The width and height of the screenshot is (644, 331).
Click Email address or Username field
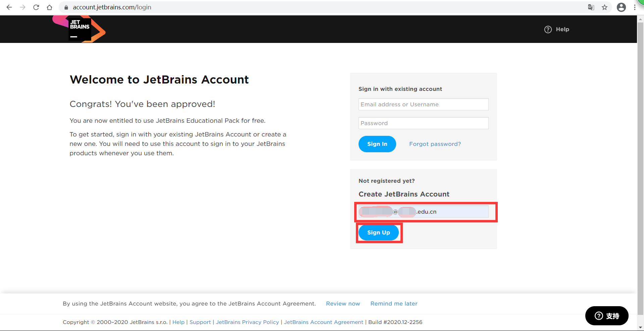click(x=423, y=104)
